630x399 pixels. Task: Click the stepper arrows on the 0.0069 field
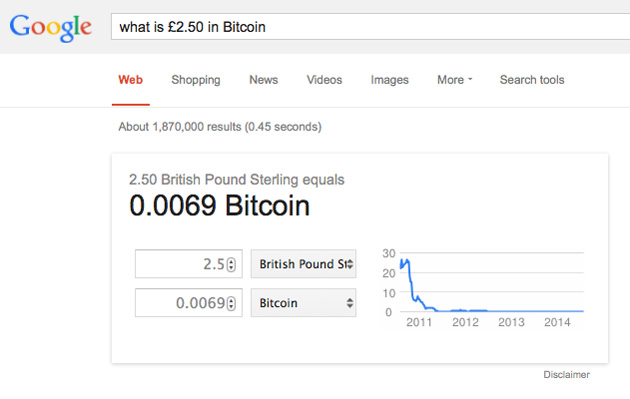pyautogui.click(x=231, y=303)
